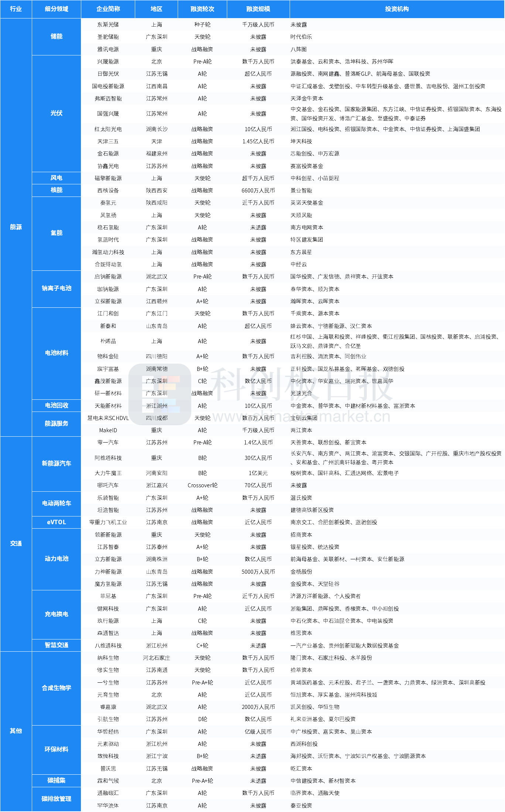Click the 核能 subsector cell
This screenshot has width=505, height=812.
[57, 190]
